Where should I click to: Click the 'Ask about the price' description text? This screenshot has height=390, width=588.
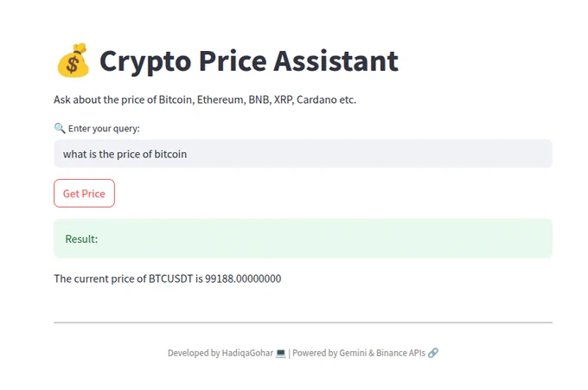coord(205,99)
